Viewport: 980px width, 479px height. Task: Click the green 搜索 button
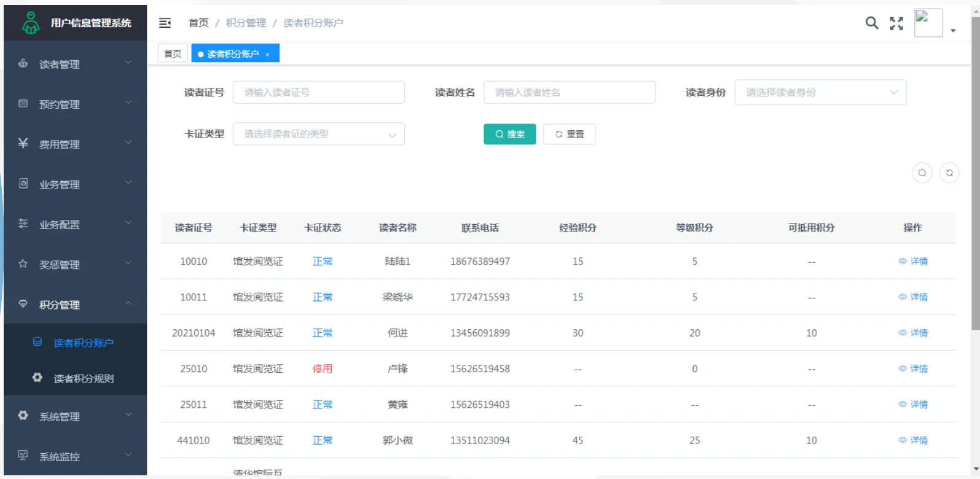(510, 134)
